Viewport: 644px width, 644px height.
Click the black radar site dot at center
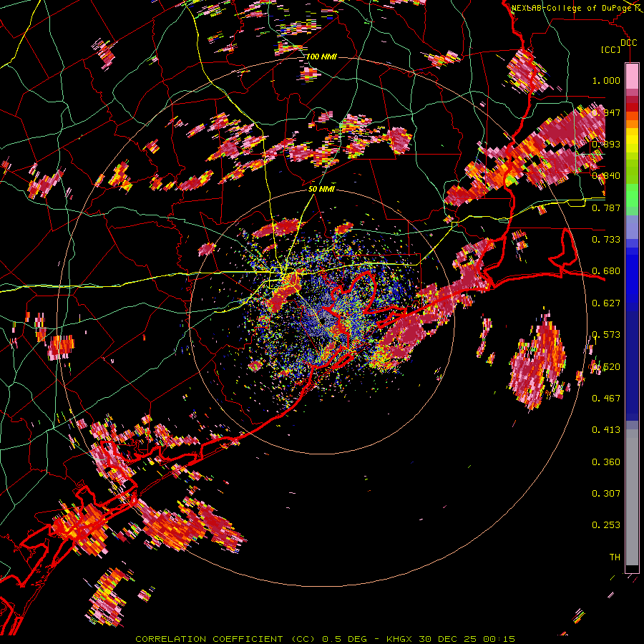323,321
